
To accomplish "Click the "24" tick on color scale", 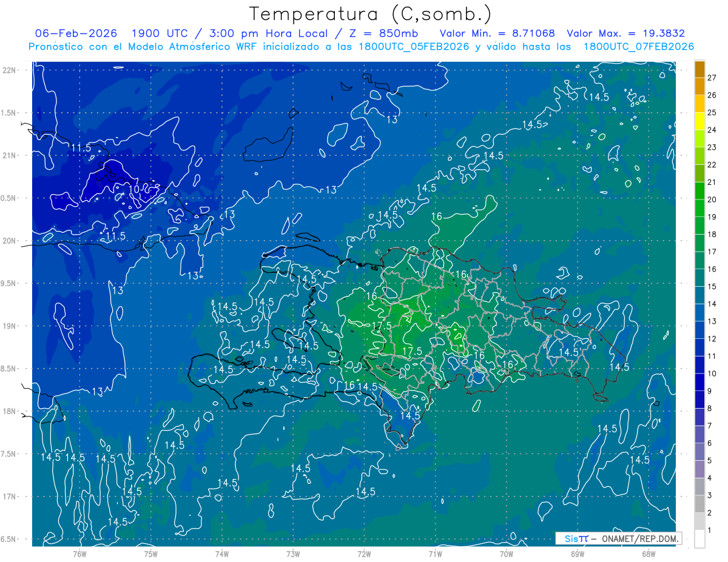I will [712, 130].
